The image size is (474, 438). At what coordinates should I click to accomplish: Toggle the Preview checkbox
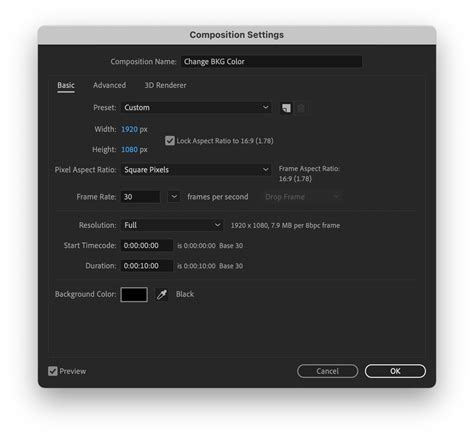(53, 371)
